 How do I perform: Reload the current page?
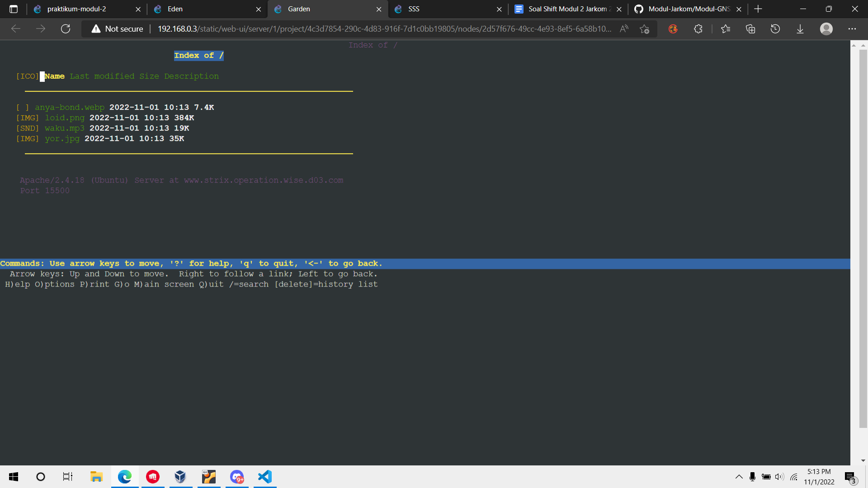pyautogui.click(x=66, y=28)
